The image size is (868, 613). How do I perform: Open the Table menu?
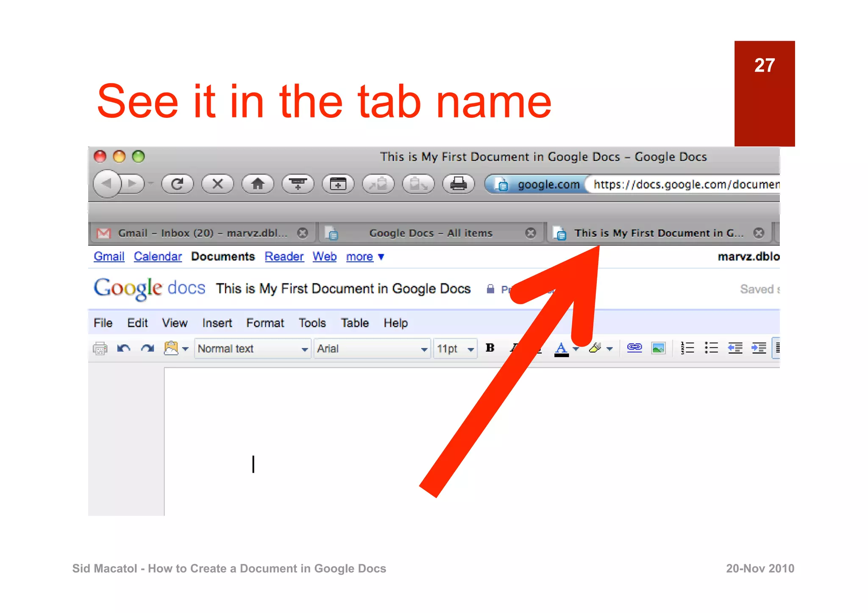(355, 323)
